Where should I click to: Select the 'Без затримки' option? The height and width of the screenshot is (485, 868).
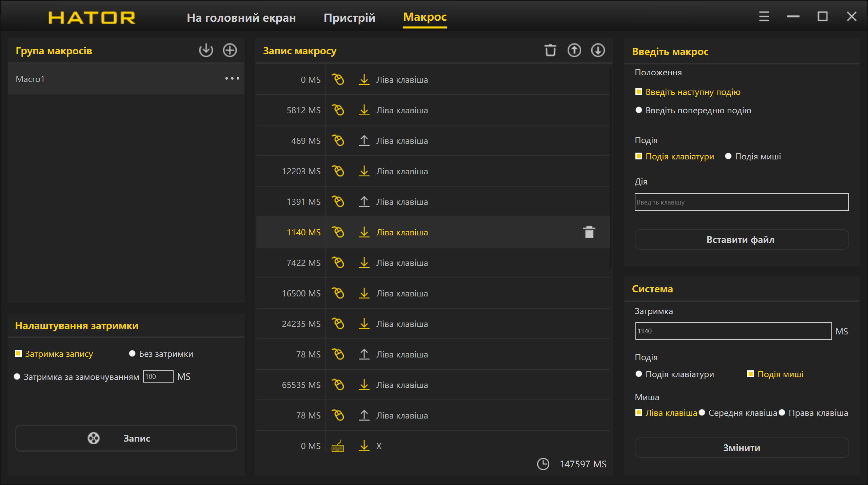132,354
